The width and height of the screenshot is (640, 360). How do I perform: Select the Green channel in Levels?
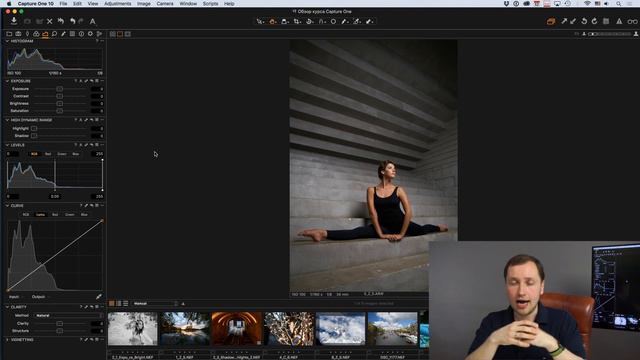tap(62, 154)
